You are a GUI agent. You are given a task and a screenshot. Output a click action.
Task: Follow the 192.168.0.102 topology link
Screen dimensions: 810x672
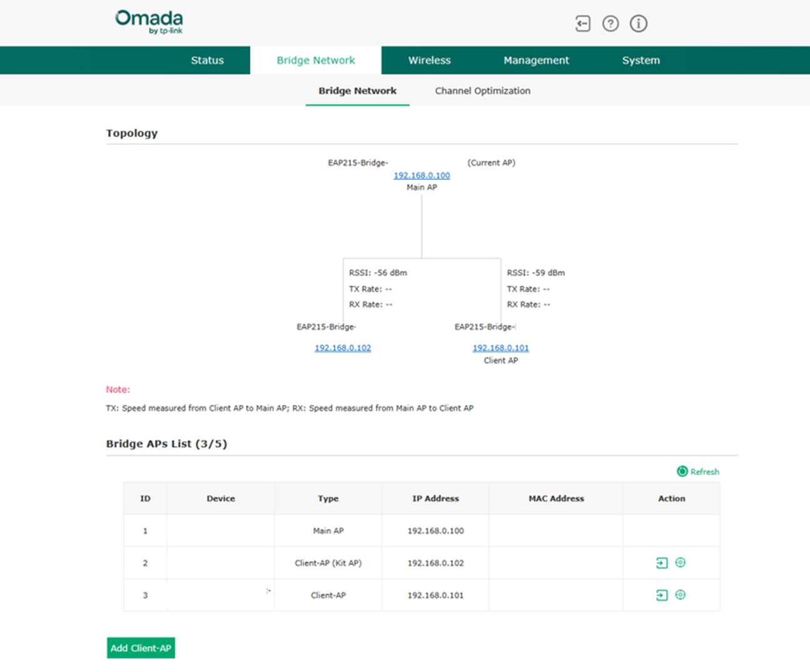point(343,348)
